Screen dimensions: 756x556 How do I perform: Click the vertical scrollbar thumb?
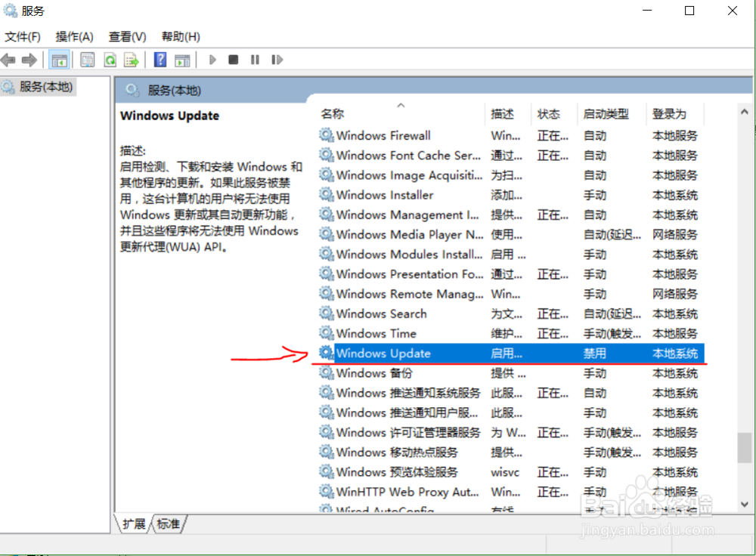[745, 447]
